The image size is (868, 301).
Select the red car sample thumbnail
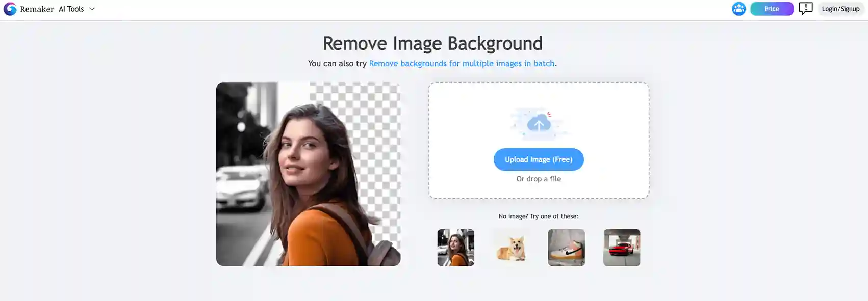(622, 248)
